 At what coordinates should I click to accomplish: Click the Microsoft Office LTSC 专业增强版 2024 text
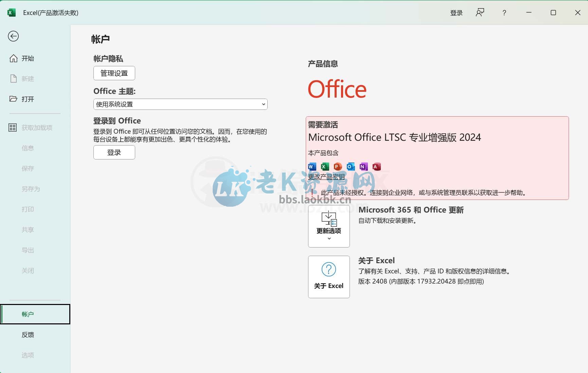pos(394,137)
